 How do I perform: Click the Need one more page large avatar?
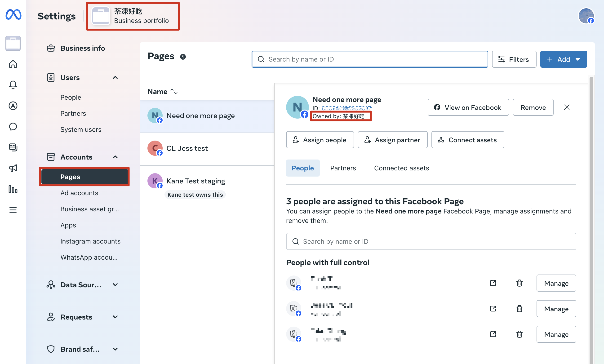297,107
